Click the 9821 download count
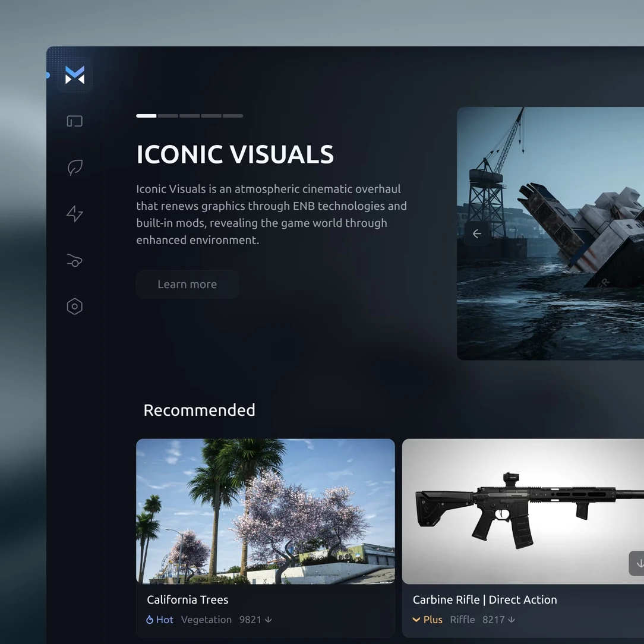644x644 pixels. [250, 620]
